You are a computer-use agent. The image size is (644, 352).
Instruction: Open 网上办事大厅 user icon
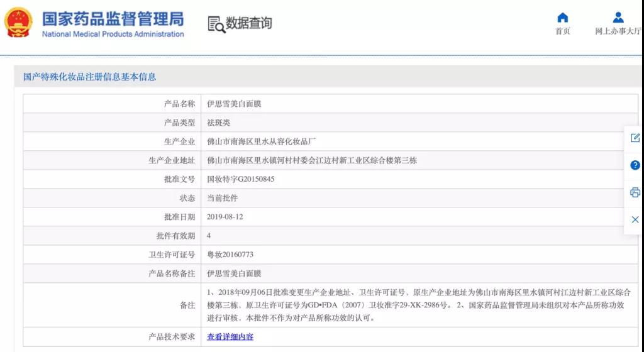pyautogui.click(x=618, y=18)
